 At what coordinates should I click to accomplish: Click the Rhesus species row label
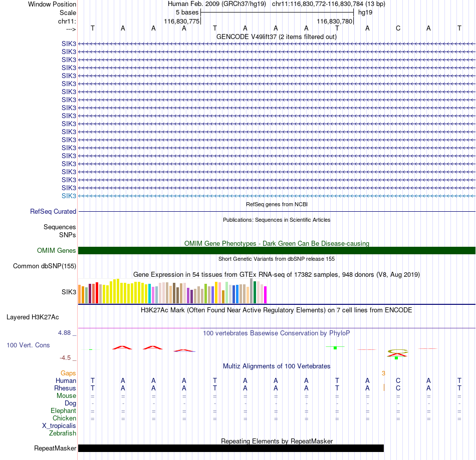65,388
